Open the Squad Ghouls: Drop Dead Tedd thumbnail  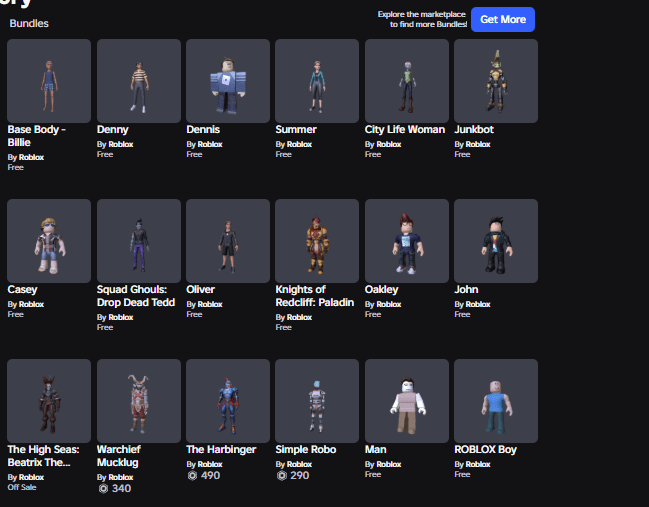pyautogui.click(x=139, y=241)
